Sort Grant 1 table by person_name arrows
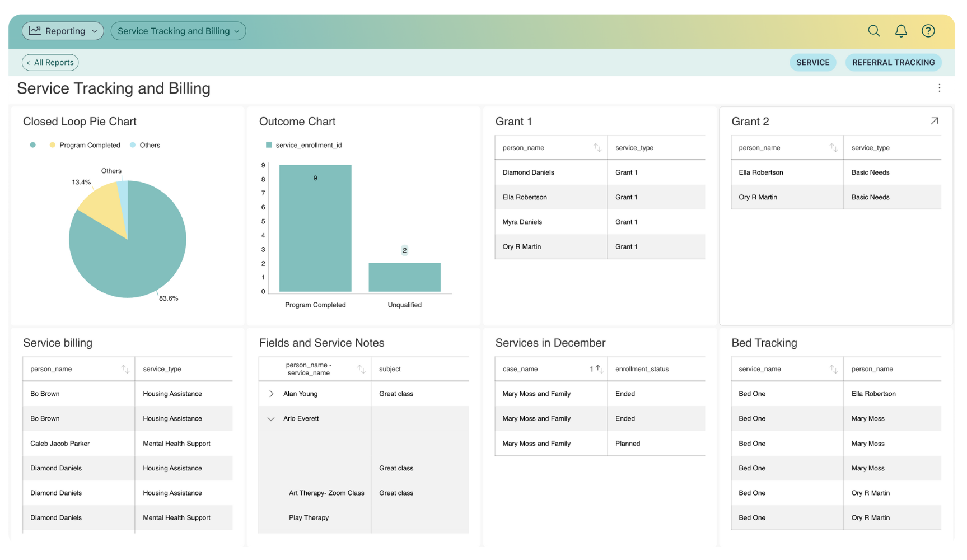The image size is (967, 560). (x=597, y=147)
